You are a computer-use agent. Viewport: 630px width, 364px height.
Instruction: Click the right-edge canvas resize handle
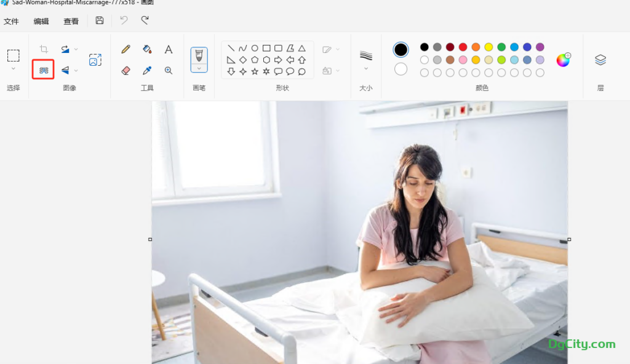(x=569, y=239)
